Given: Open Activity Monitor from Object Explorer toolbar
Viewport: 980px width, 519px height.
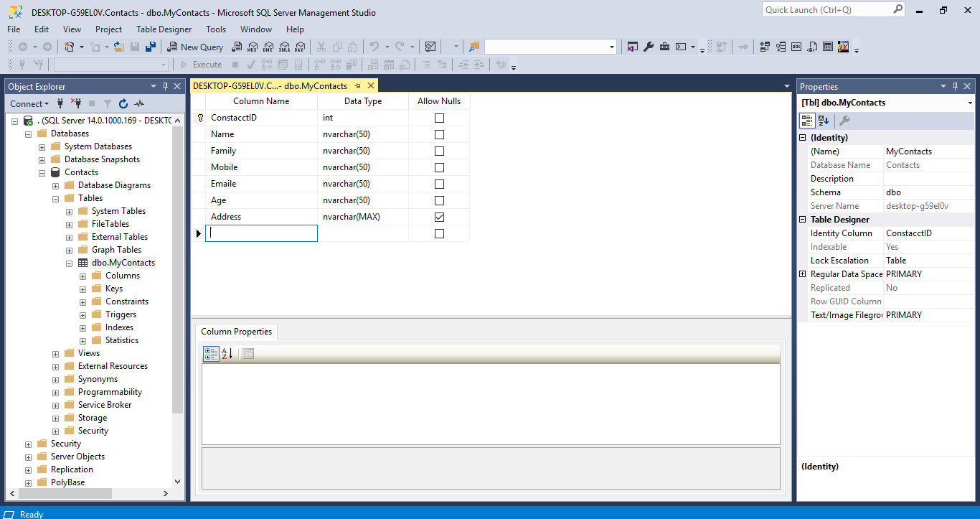Looking at the screenshot, I should tap(139, 103).
